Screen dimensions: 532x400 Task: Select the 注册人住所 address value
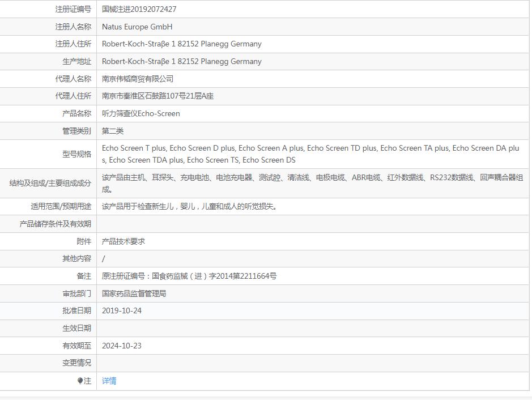click(181, 44)
